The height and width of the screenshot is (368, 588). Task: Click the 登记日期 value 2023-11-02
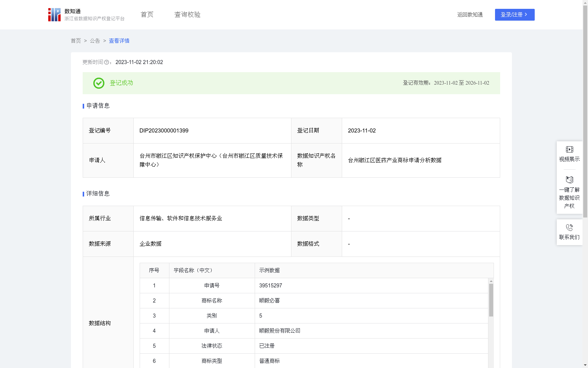click(x=362, y=131)
